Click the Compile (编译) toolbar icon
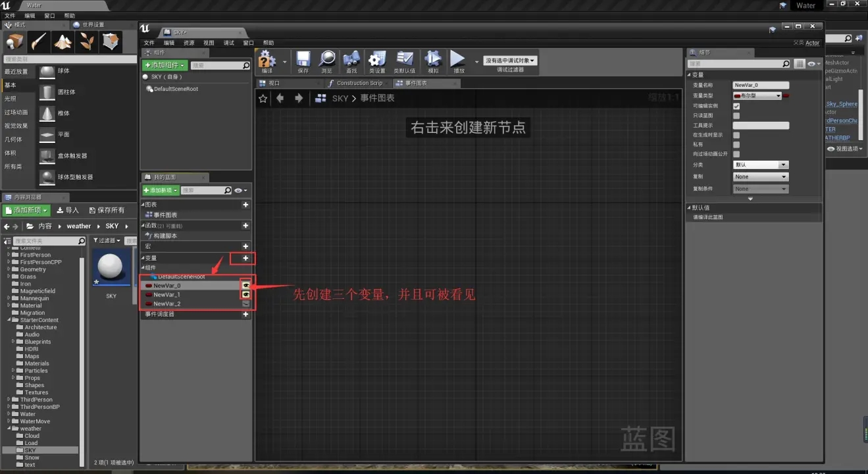868x474 pixels. pos(267,59)
